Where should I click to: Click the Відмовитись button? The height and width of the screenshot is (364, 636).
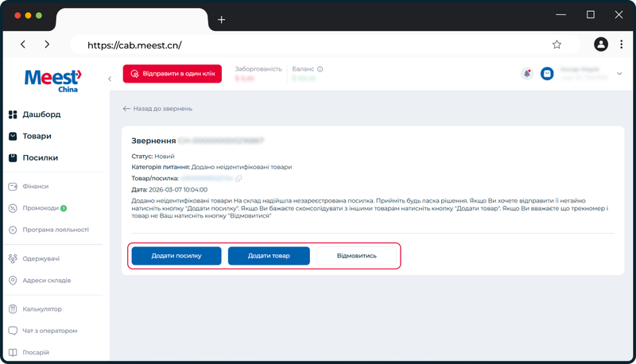point(356,256)
